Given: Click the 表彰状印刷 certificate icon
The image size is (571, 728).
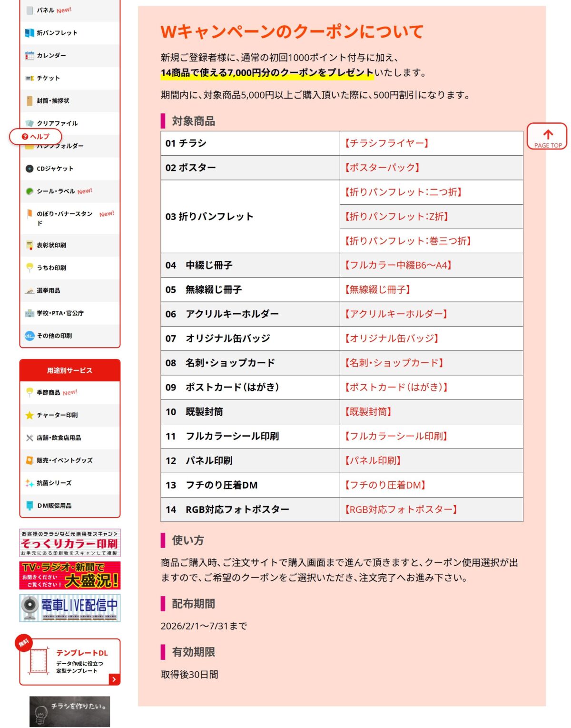Looking at the screenshot, I should [30, 245].
